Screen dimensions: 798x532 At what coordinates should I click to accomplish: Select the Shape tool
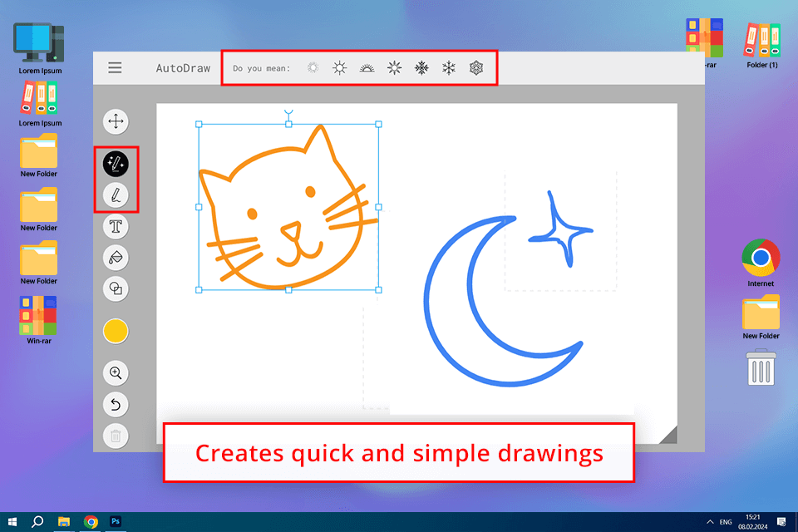116,289
